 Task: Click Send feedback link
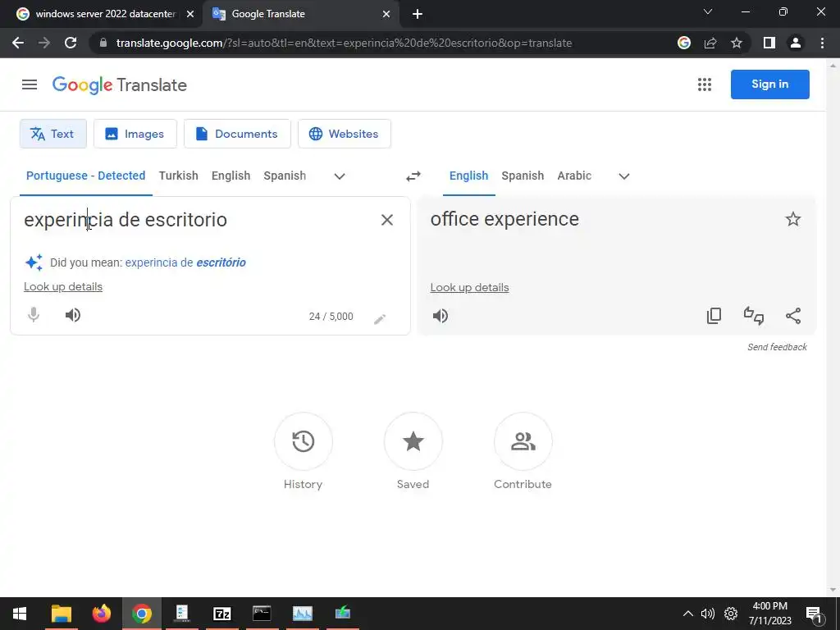[x=777, y=347]
